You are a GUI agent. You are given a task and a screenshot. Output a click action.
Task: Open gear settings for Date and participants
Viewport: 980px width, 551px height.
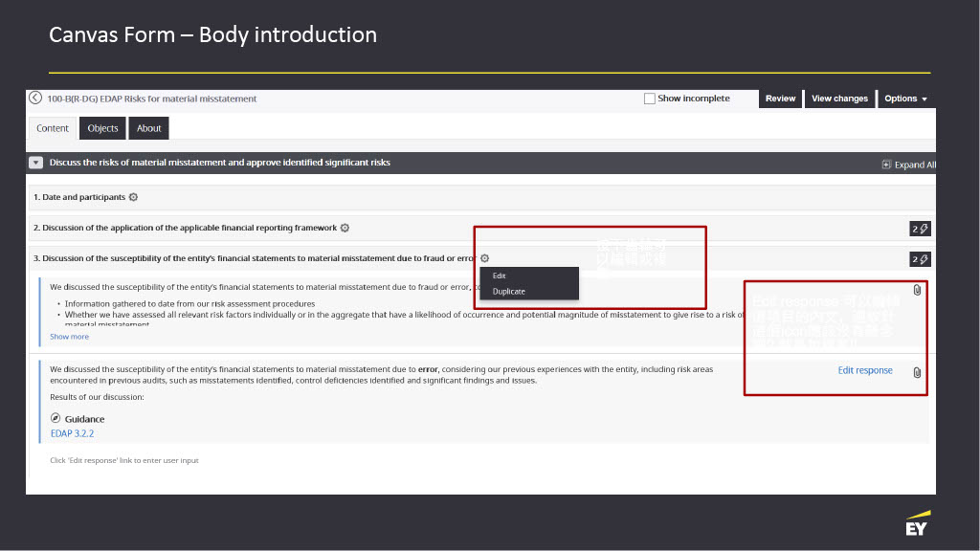coord(133,197)
